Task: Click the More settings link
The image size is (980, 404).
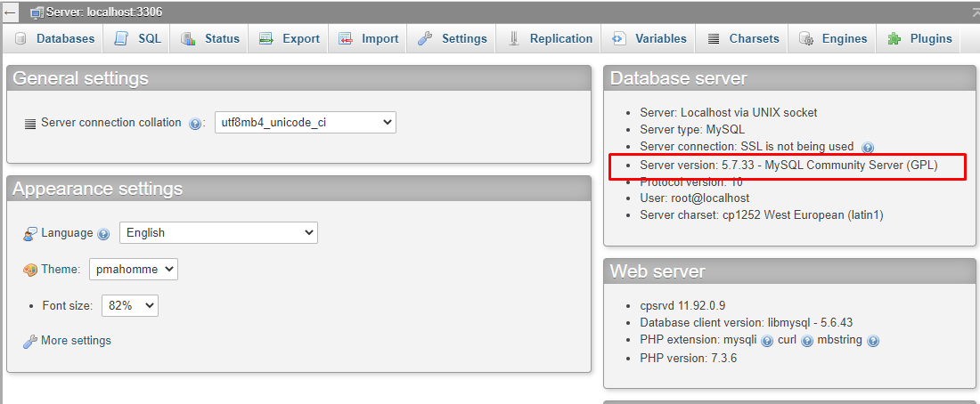Action: (77, 340)
